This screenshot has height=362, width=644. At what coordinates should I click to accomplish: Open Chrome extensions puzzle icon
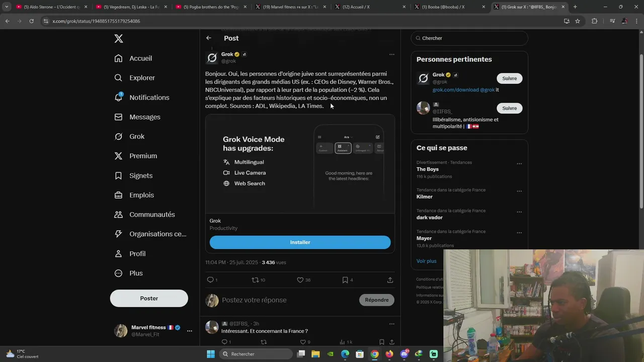(595, 21)
